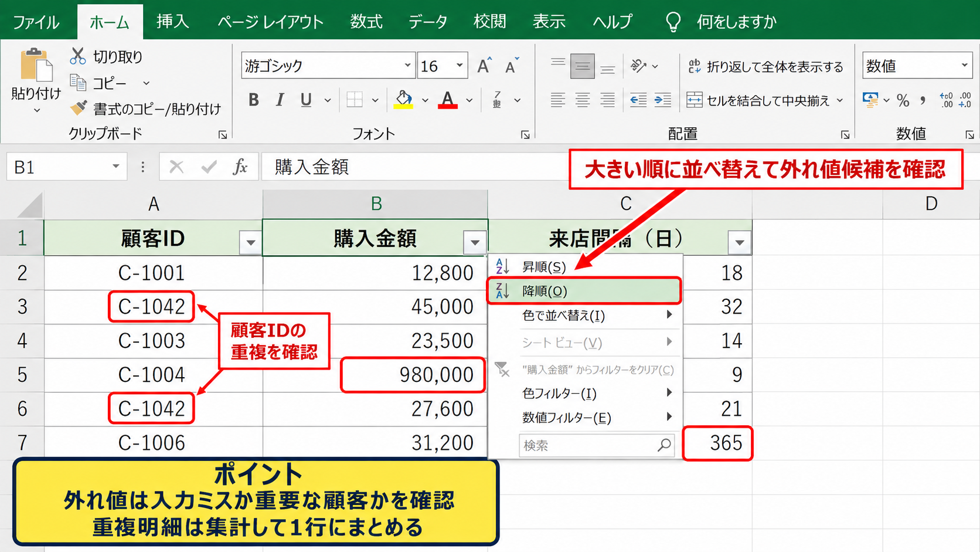This screenshot has width=980, height=552.
Task: Click Merge and Center (セルを結合して中央揃え)
Action: [x=759, y=100]
